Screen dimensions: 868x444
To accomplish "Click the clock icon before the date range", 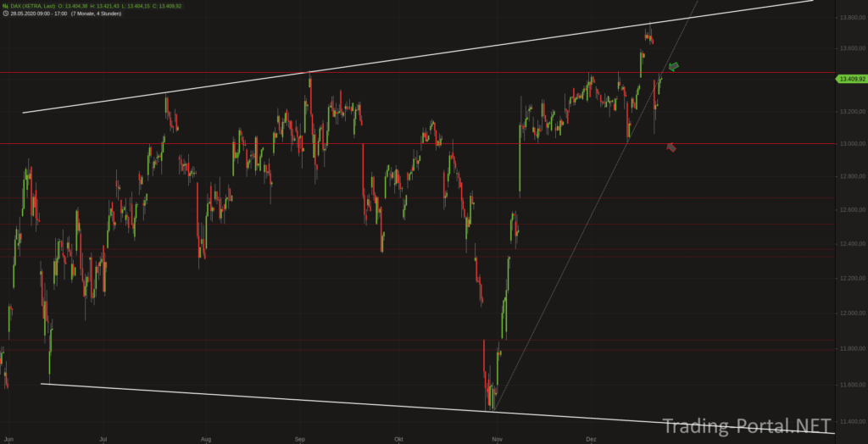I will (x=6, y=14).
